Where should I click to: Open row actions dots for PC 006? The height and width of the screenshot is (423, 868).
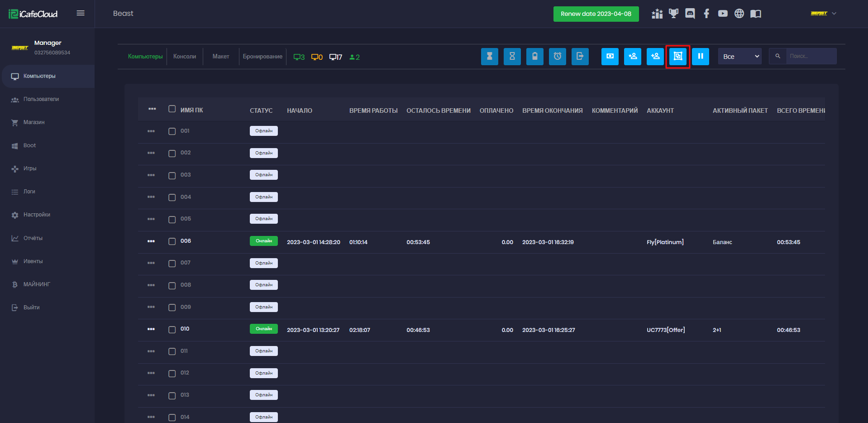click(151, 241)
